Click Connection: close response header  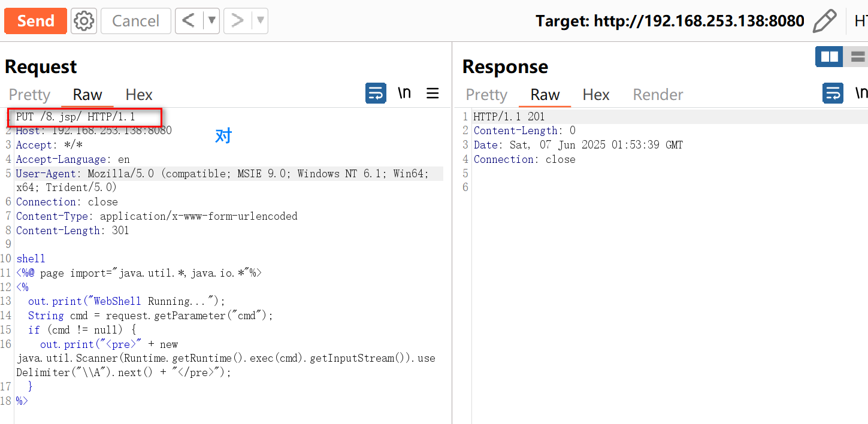tap(524, 159)
